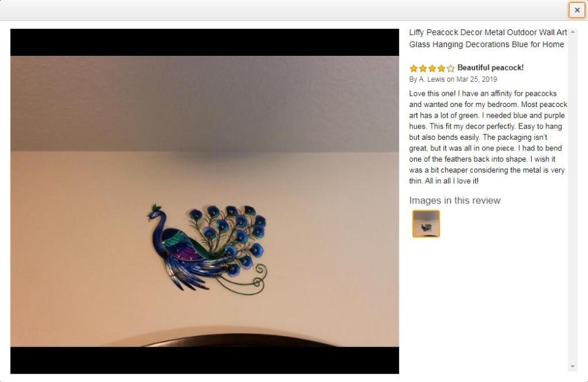588x382 pixels.
Task: Click the empty fifth rating star
Action: point(450,68)
